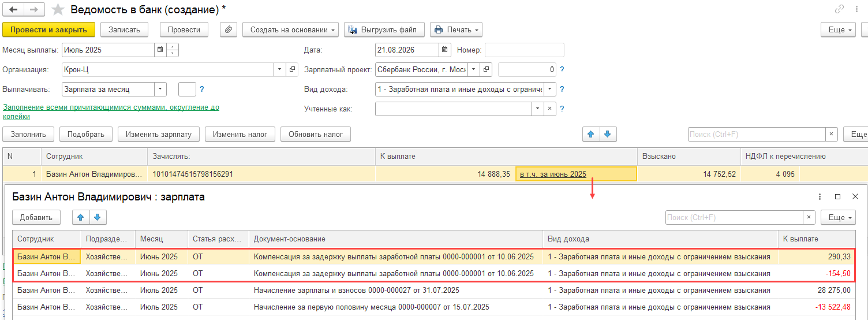
Task: Focus the small empty field next to Выплачивать
Action: tap(187, 90)
